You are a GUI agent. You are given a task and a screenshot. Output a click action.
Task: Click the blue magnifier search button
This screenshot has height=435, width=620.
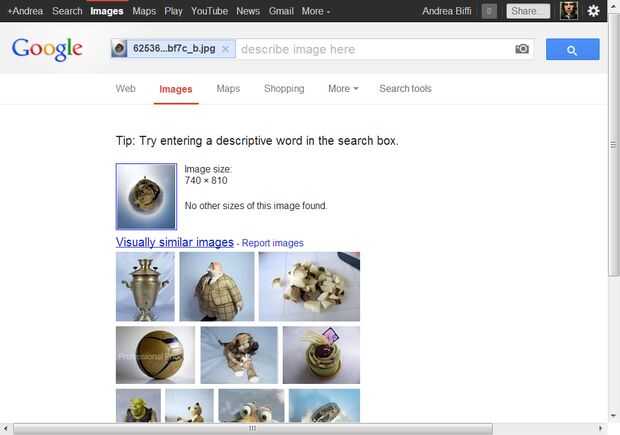click(573, 49)
